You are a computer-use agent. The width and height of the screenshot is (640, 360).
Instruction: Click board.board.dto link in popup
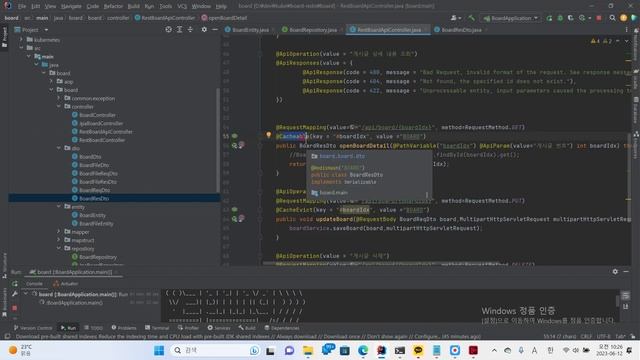pyautogui.click(x=342, y=156)
